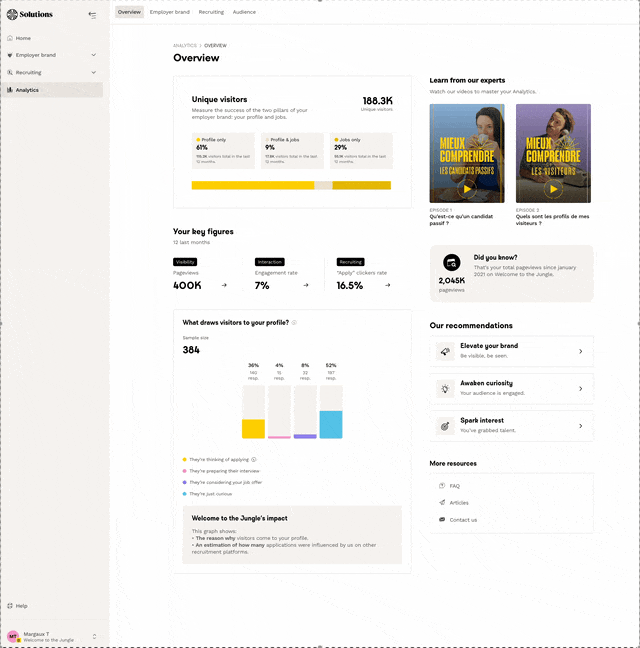Collapse the sidebar with the arrow icon

coord(92,14)
